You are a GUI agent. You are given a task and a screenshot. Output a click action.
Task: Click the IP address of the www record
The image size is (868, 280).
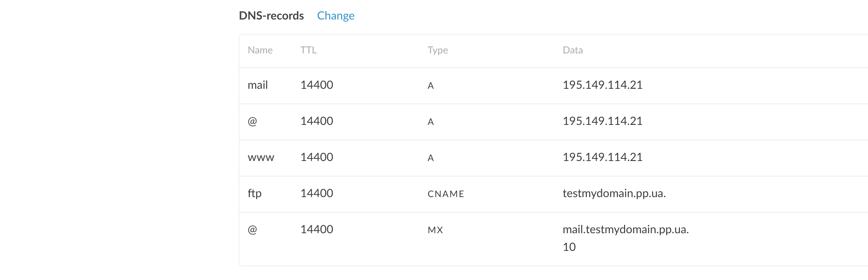coord(602,157)
